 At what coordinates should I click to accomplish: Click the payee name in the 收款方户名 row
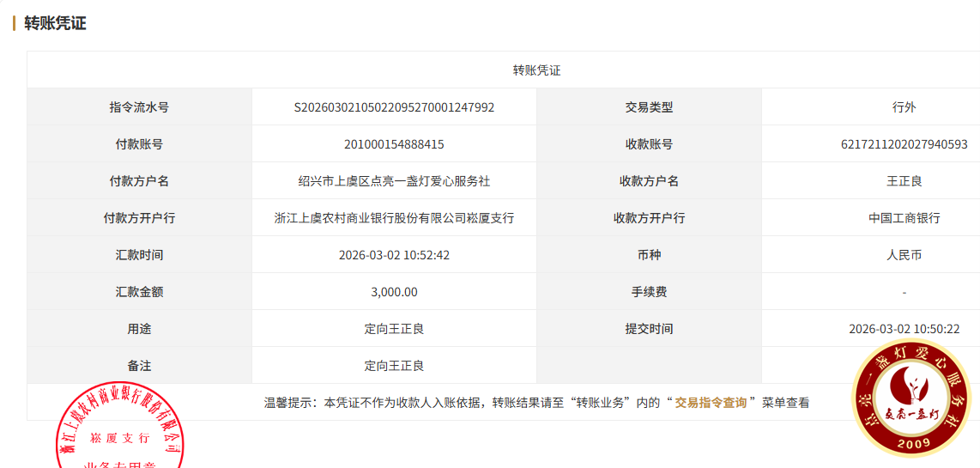click(x=904, y=181)
